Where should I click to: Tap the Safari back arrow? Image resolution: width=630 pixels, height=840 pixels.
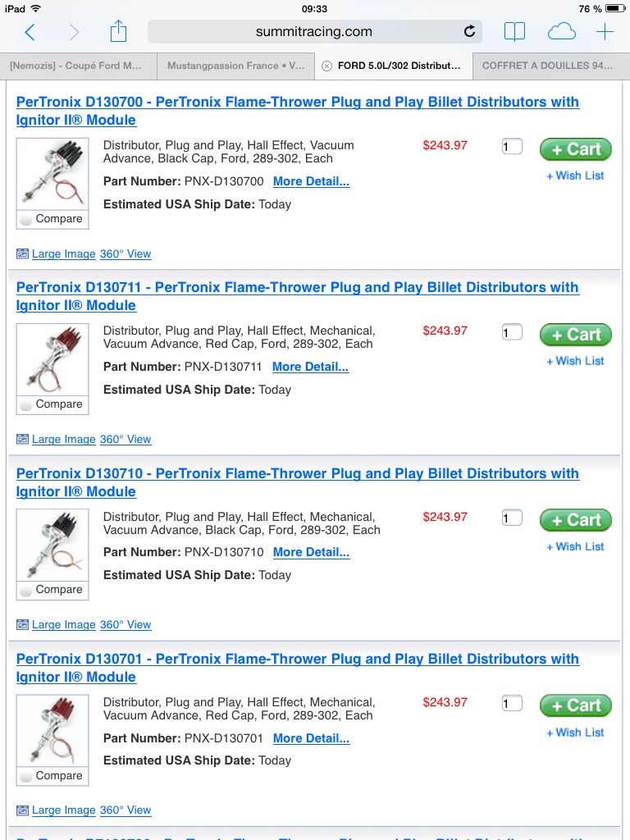[30, 32]
